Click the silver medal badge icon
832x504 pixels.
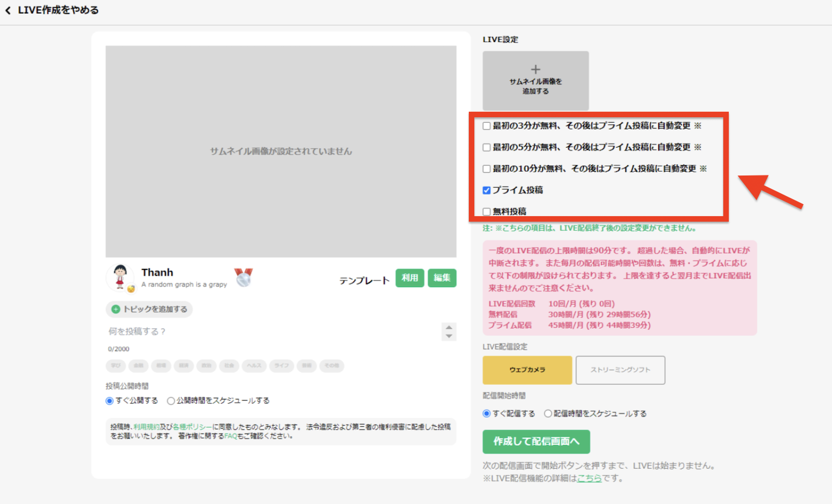(x=244, y=278)
